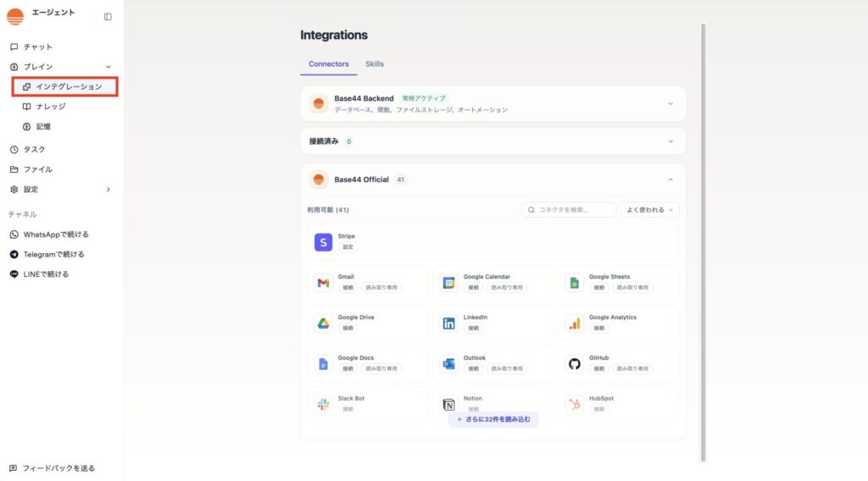Open the Google Drive icon
This screenshot has height=481, width=868.
coord(323,323)
